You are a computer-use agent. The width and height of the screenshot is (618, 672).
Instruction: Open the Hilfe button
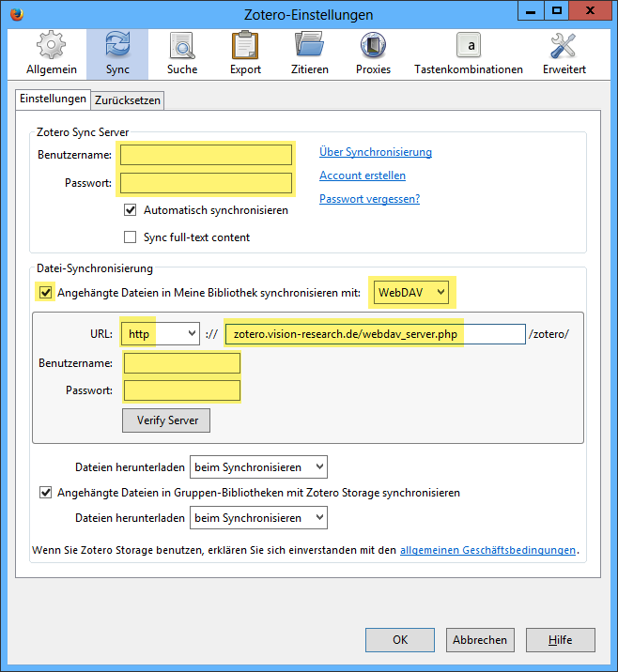560,640
